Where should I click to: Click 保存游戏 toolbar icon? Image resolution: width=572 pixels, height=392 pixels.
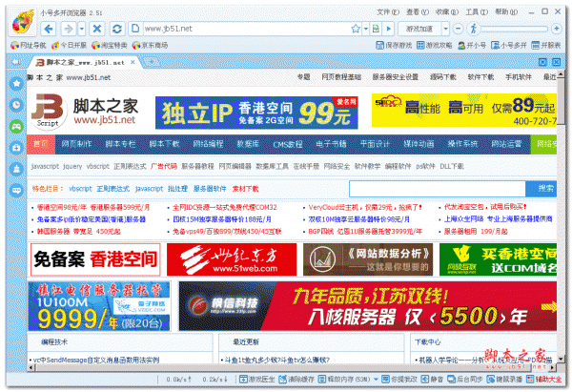pos(394,45)
